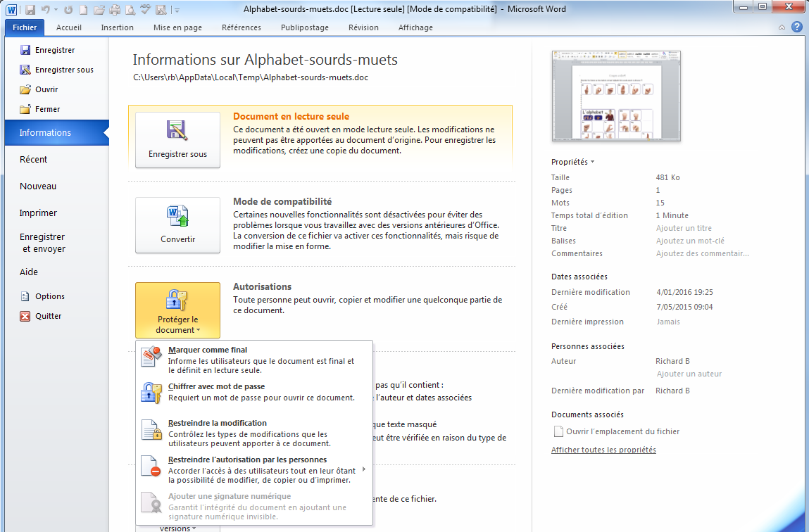Click the Redo icon in quick access toolbar
Viewport: 809px width, 532px height.
68,9
